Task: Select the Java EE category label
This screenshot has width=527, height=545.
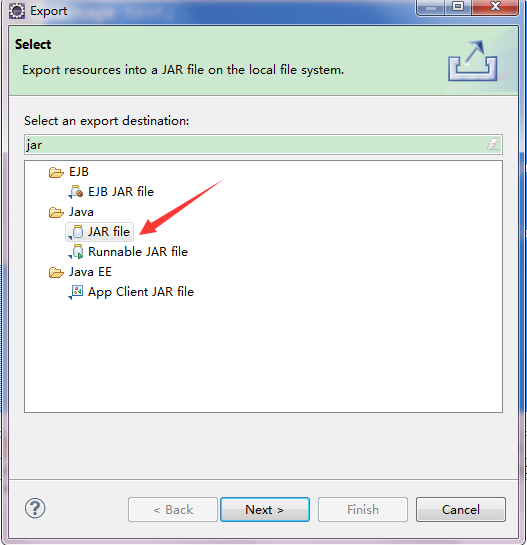Action: (90, 272)
